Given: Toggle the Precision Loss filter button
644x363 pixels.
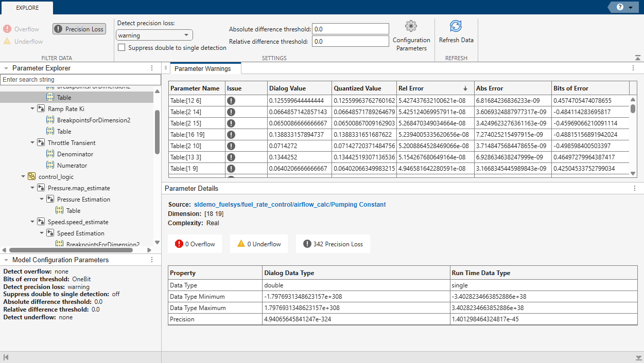Looking at the screenshot, I should [79, 29].
